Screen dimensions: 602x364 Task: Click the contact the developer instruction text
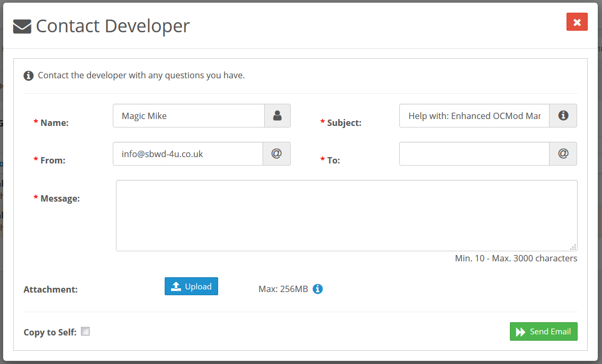point(141,76)
